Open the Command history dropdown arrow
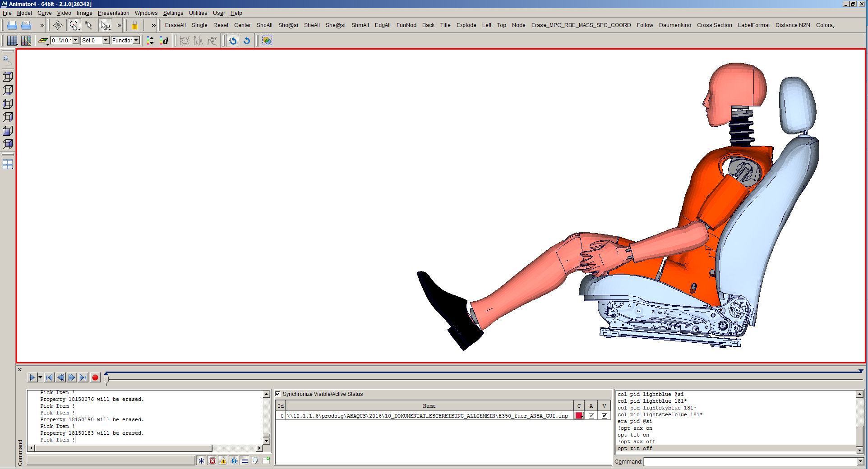This screenshot has height=469, width=868. (860, 461)
